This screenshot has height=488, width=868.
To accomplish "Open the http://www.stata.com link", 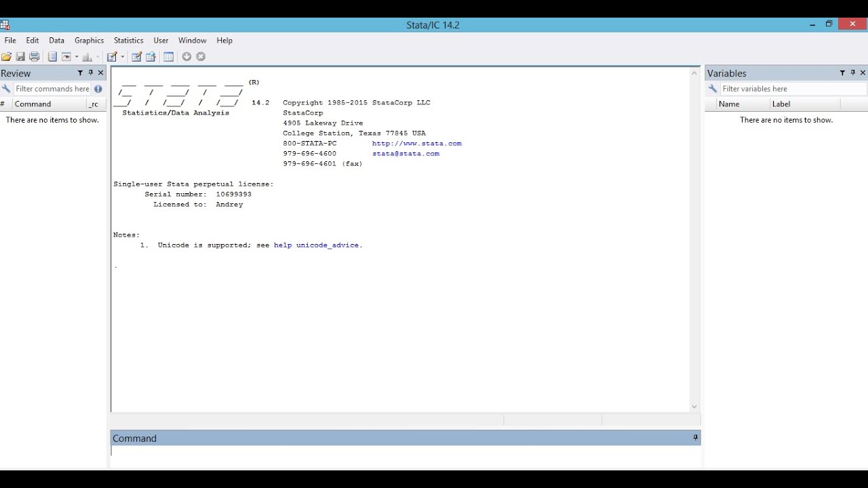I will [417, 144].
